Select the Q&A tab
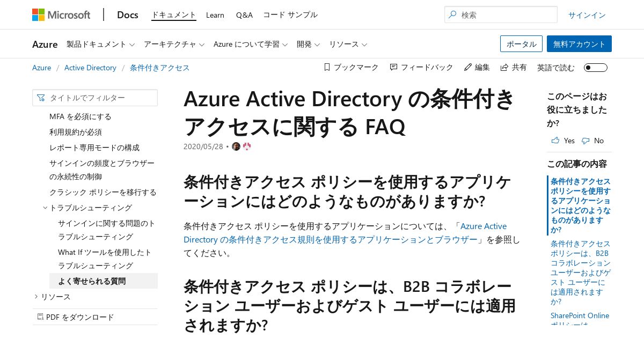The height and width of the screenshot is (338, 644). pyautogui.click(x=244, y=15)
